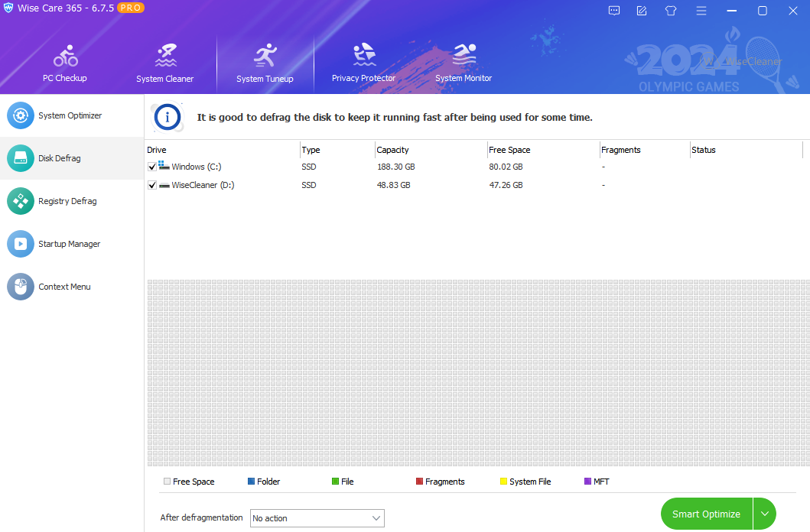Sort by the Free Space column header
The image size is (810, 532).
pos(509,150)
